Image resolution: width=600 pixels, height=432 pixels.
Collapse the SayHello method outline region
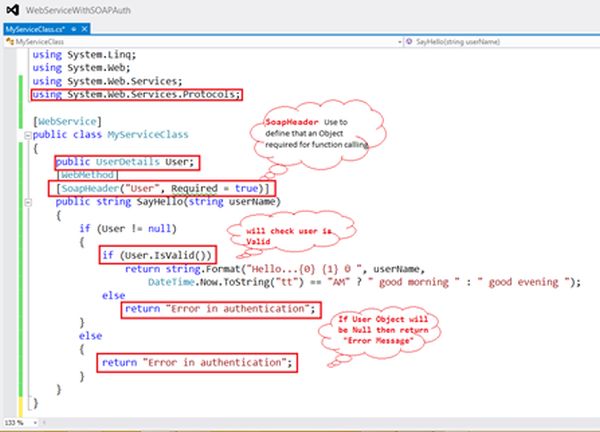tap(28, 202)
